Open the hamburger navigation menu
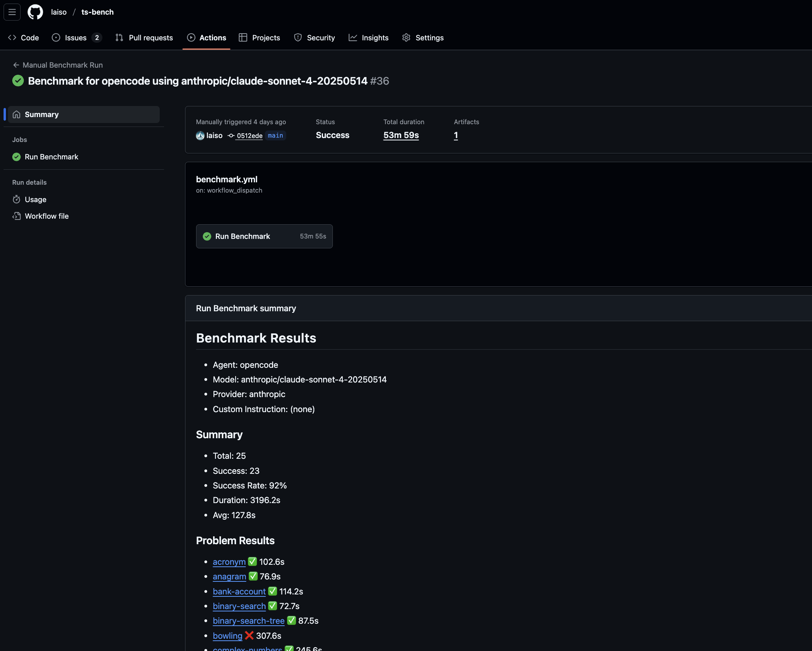Screen dimensions: 812x651 [12, 12]
